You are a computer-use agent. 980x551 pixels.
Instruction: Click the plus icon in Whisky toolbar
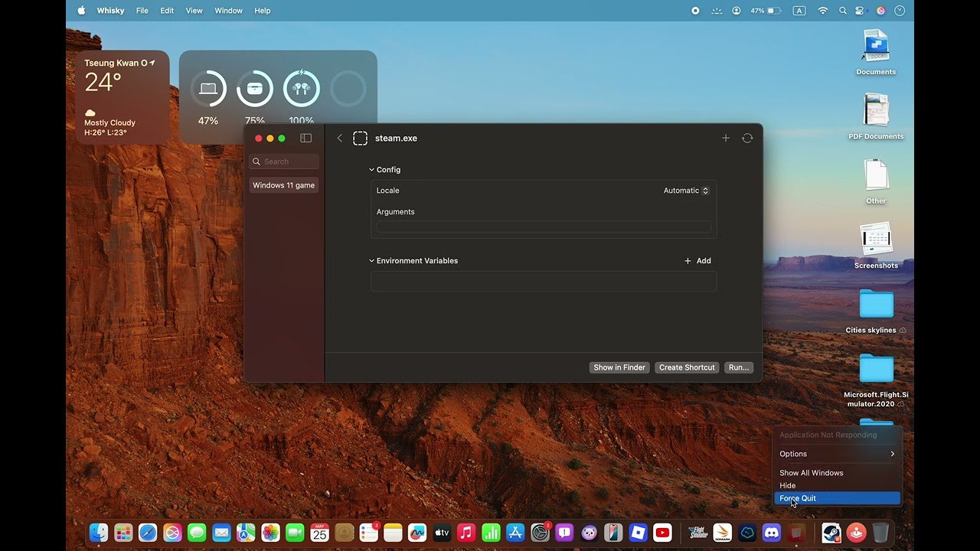click(726, 139)
